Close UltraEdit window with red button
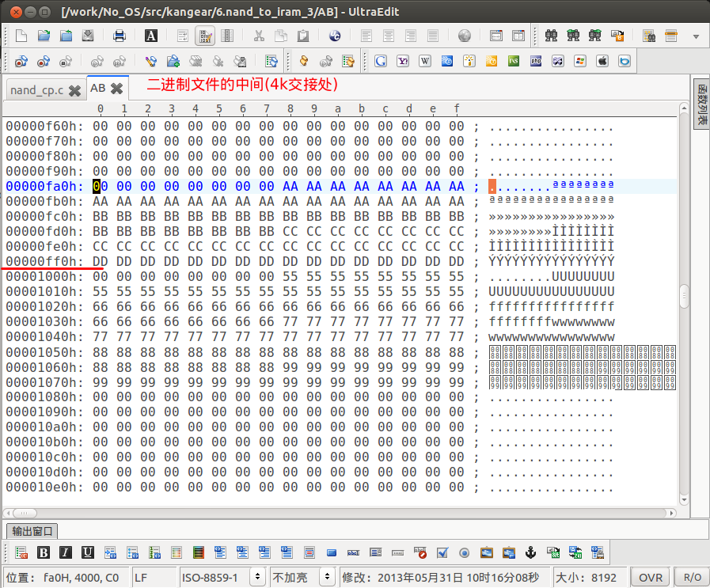Image resolution: width=710 pixels, height=588 pixels. pyautogui.click(x=16, y=12)
